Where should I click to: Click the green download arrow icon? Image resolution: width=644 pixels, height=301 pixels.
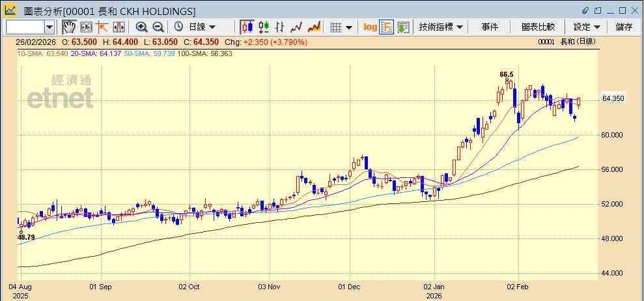click(x=403, y=27)
